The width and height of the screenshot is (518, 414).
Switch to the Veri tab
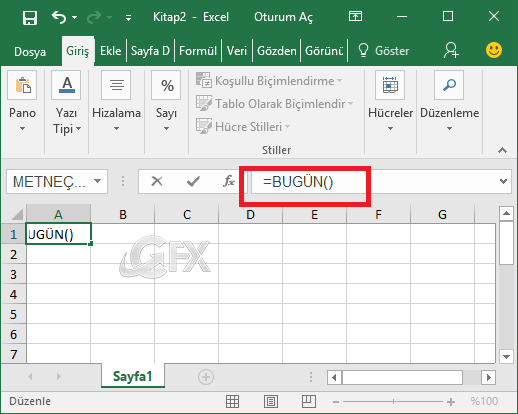(237, 51)
